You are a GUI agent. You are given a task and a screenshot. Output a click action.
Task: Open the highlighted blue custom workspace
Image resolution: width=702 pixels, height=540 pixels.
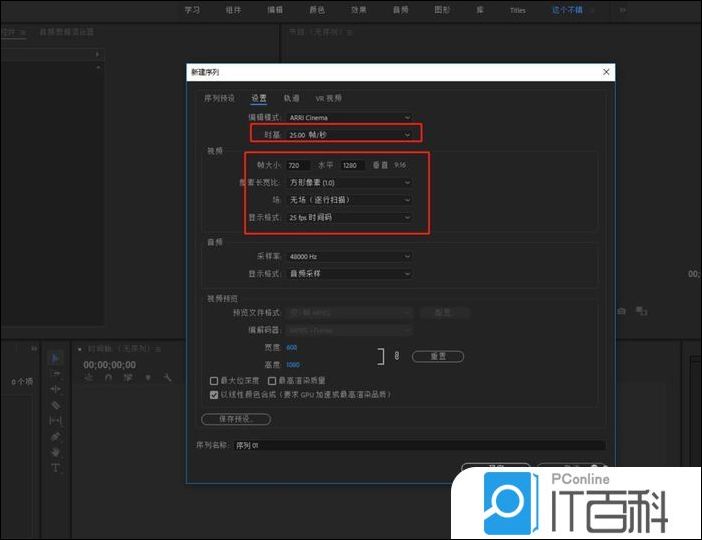[x=567, y=10]
